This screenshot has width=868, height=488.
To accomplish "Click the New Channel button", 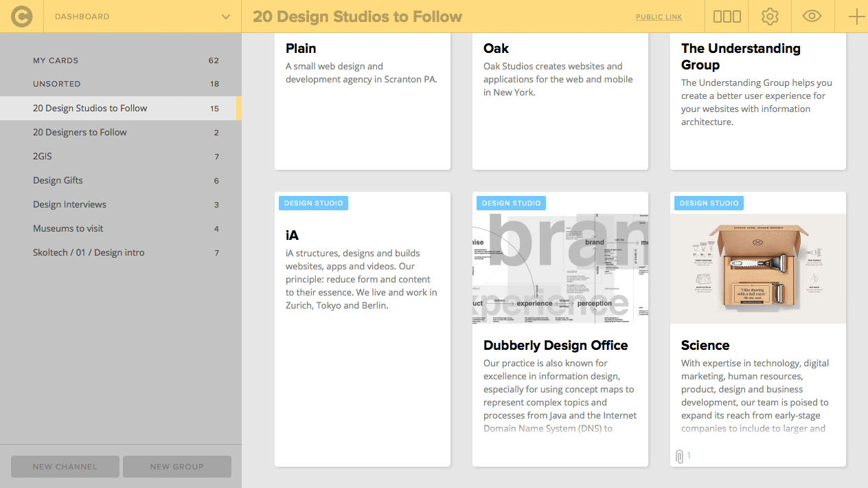I will 65,467.
